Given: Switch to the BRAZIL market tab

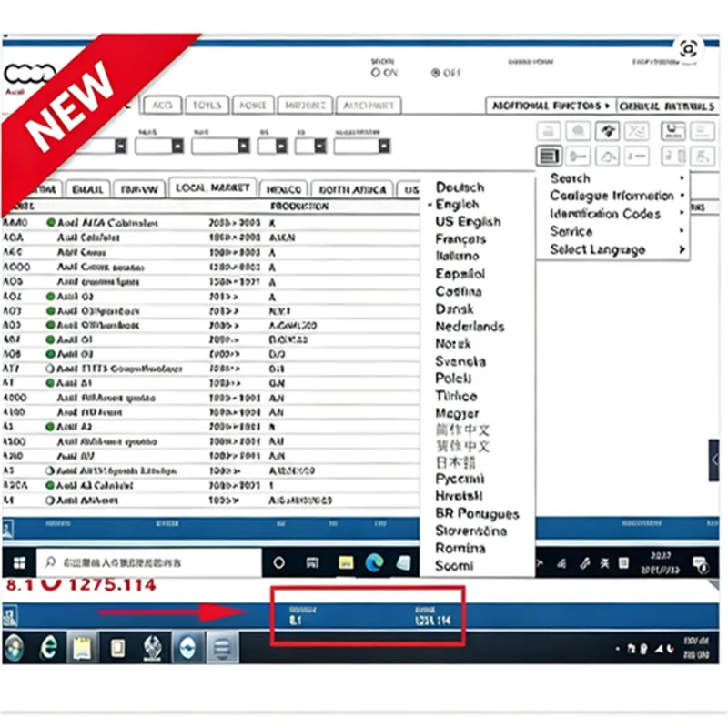Looking at the screenshot, I should click(87, 189).
